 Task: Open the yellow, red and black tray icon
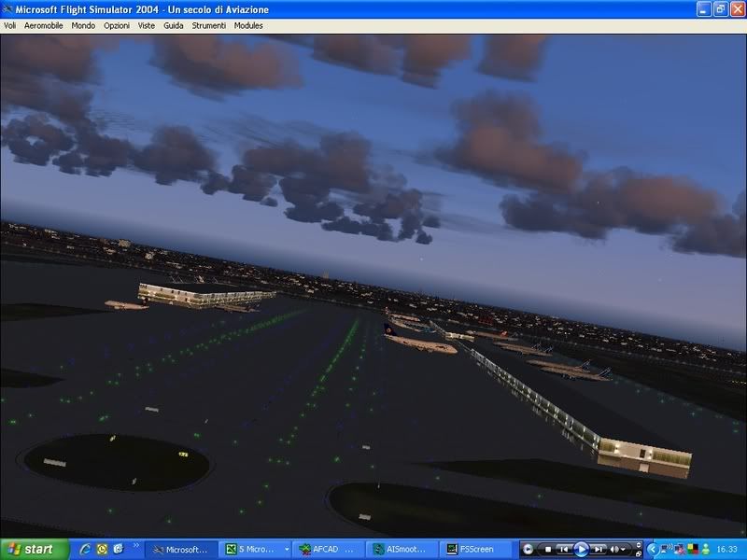click(693, 550)
